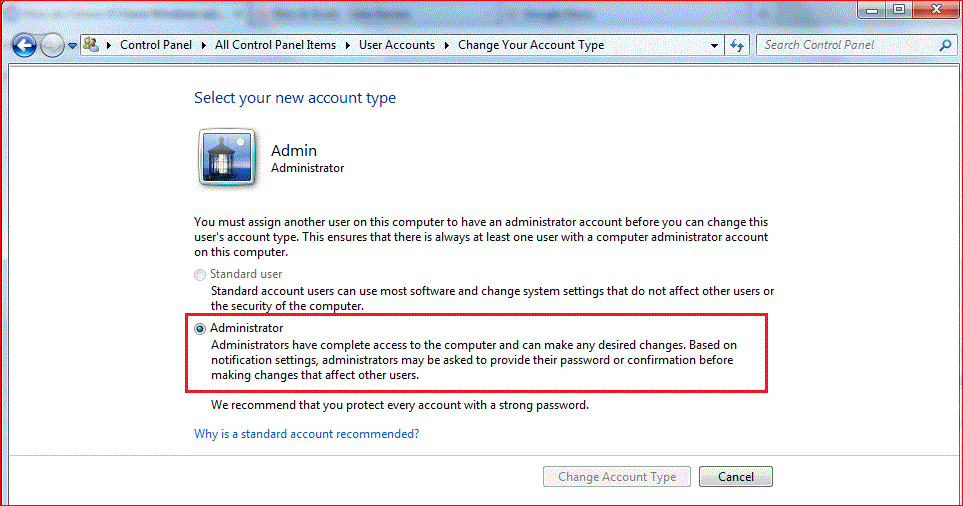Image resolution: width=963 pixels, height=506 pixels.
Task: Open recent pages dropdown beside nav arrows
Action: [72, 45]
